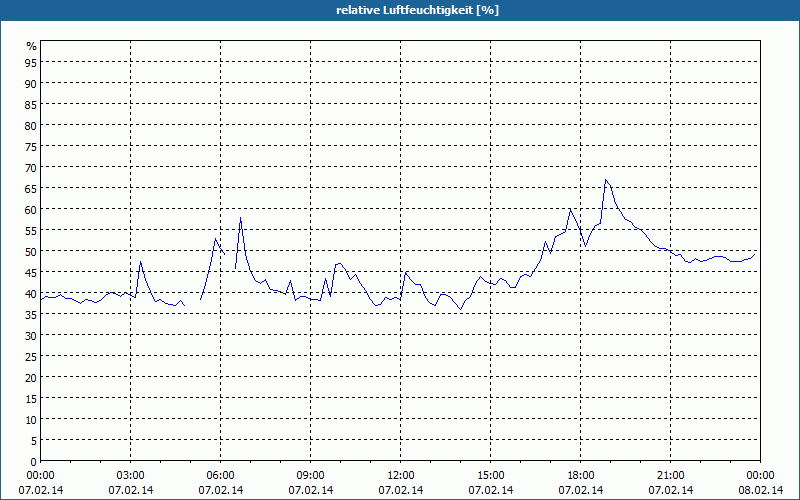The image size is (800, 500).
Task: Click the 12:00 x-axis time label
Action: [x=401, y=475]
